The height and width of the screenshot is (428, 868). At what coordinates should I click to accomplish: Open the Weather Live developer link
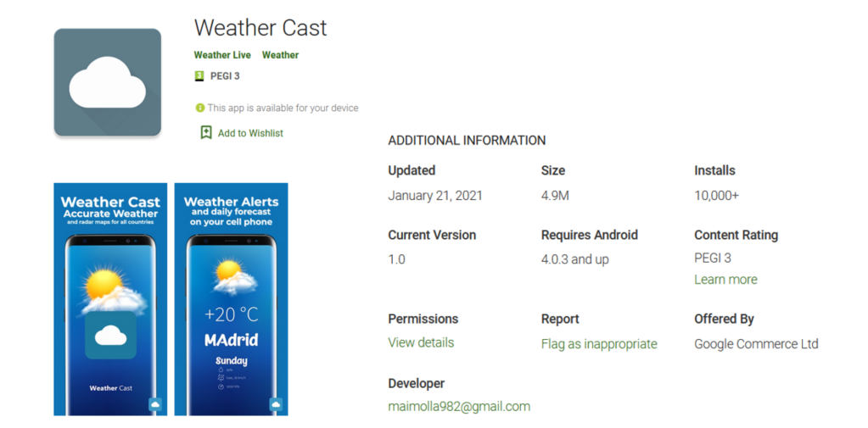[222, 55]
